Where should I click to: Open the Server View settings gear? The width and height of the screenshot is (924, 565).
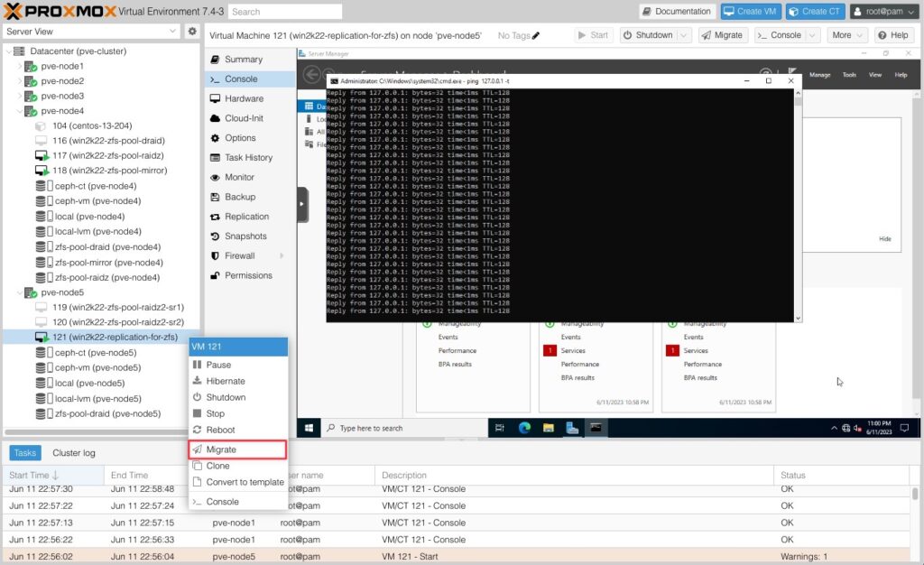click(192, 32)
